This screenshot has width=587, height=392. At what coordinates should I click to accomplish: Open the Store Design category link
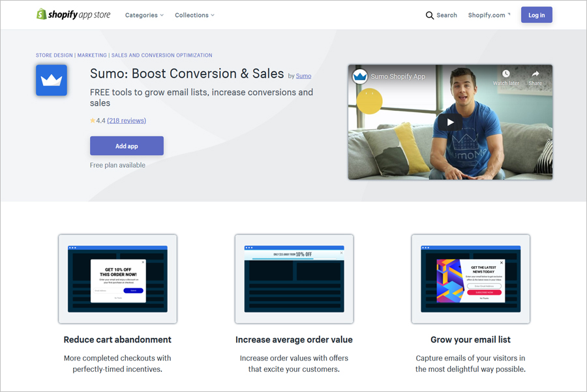(54, 55)
